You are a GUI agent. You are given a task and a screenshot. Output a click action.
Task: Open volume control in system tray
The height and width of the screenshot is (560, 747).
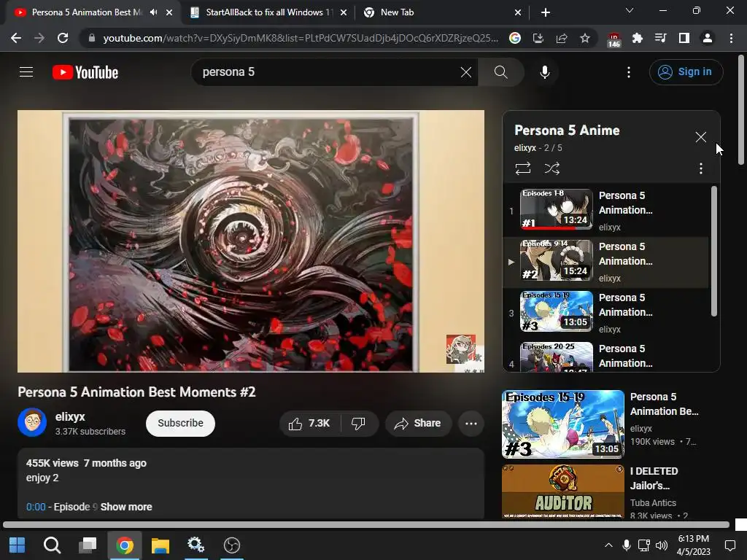coord(661,545)
